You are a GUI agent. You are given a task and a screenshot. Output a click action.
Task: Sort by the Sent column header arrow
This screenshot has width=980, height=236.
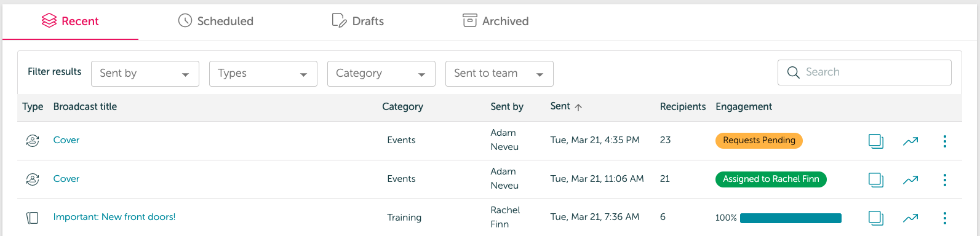578,107
